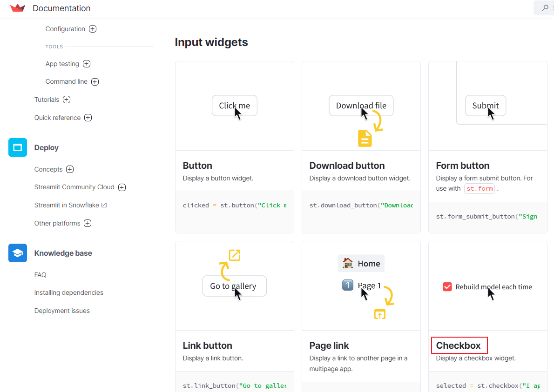This screenshot has width=554, height=392.
Task: Click 'Display a download button widget.' text
Action: [360, 178]
